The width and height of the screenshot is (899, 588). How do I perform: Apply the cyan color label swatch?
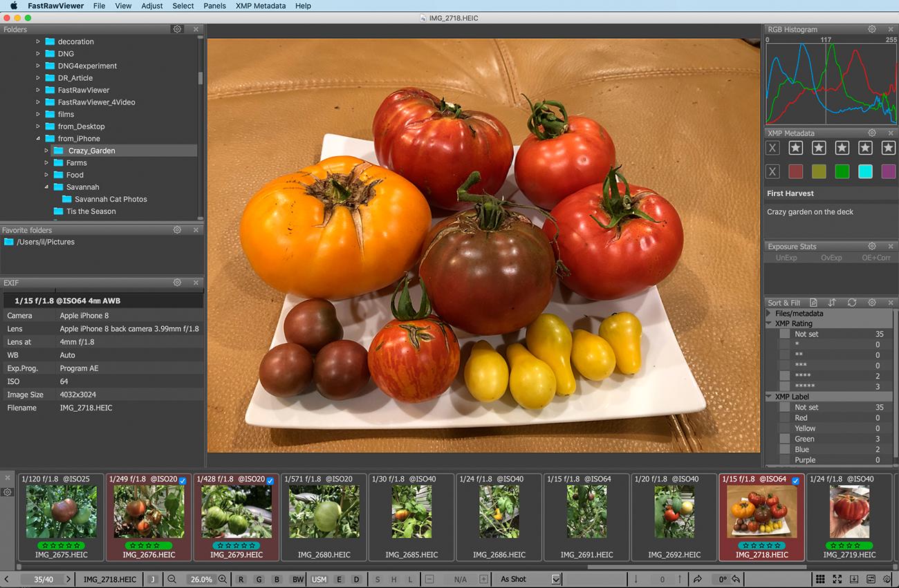coord(865,171)
